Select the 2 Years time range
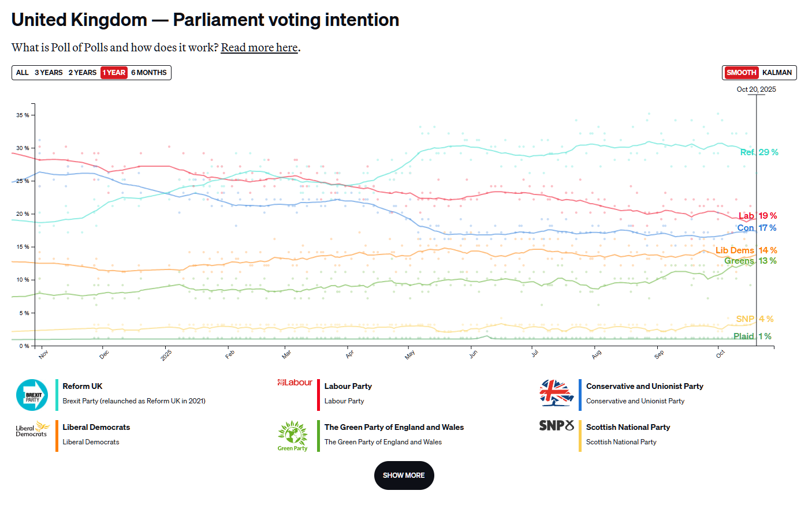The width and height of the screenshot is (812, 513). pyautogui.click(x=83, y=73)
